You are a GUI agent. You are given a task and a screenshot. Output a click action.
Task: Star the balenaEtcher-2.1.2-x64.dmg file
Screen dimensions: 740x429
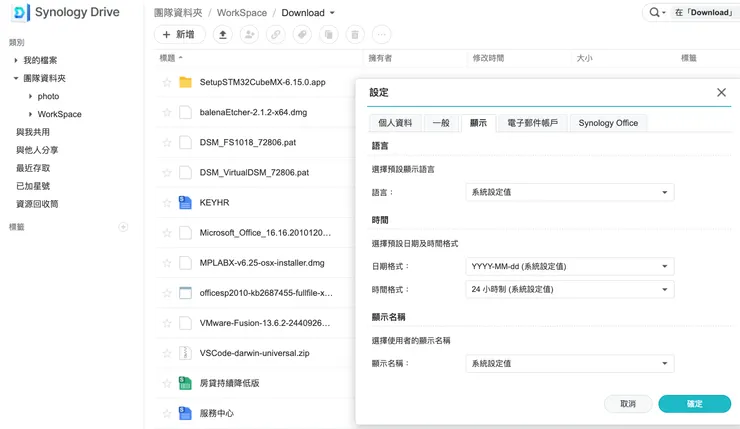click(167, 112)
